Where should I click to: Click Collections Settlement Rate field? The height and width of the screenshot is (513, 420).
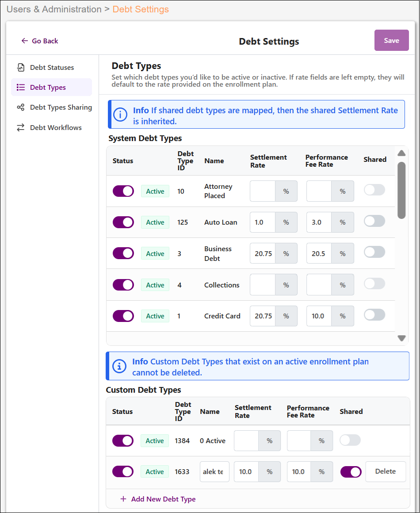point(263,285)
